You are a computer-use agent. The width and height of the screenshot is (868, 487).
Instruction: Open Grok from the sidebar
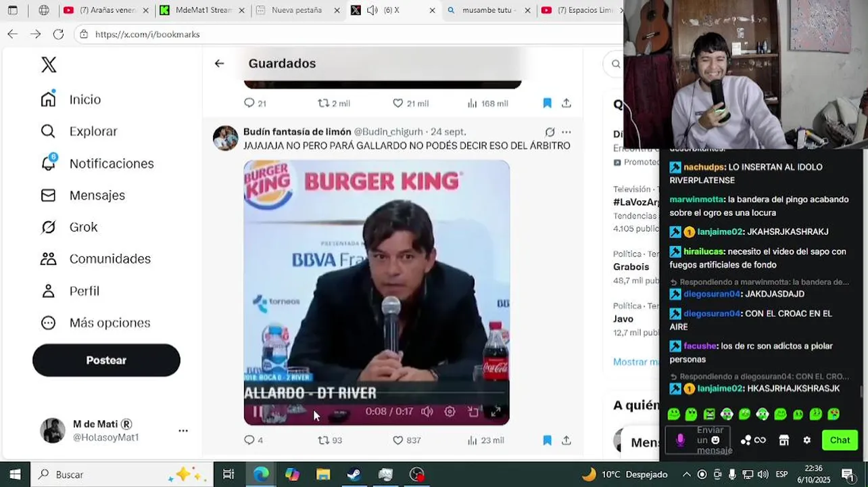pos(69,227)
